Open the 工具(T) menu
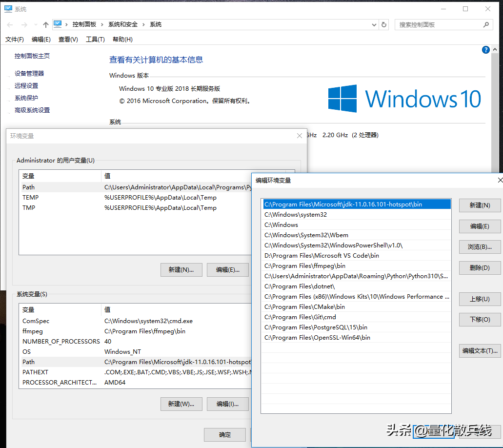This screenshot has width=503, height=448. click(x=95, y=40)
